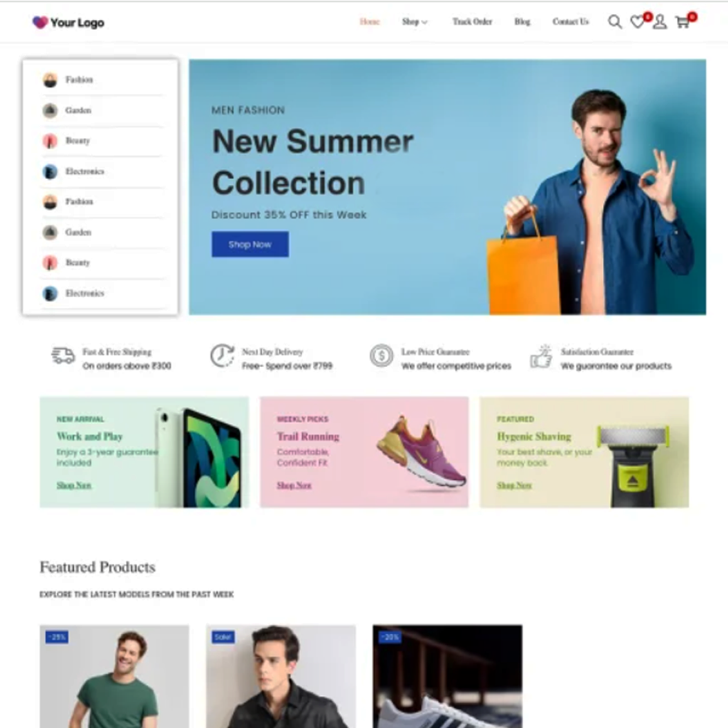Follow Shop Now link under Trail Running
The width and height of the screenshot is (728, 728).
tap(294, 485)
